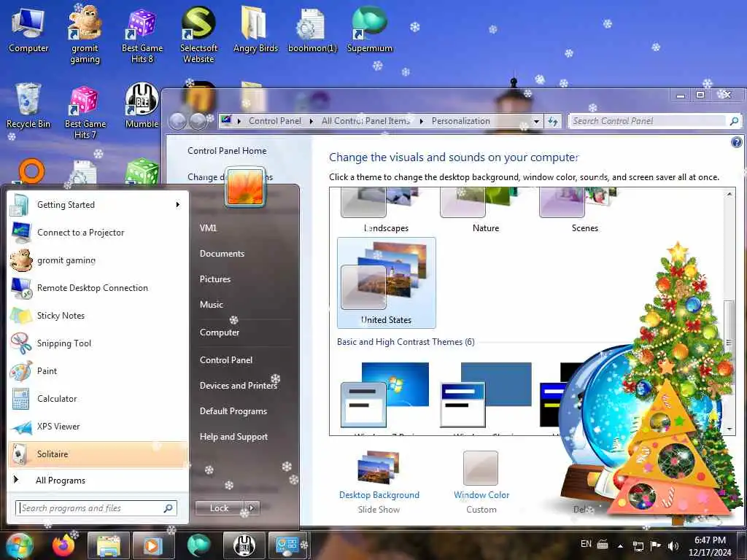Expand the Control Panel breadcrumb arrow
Image resolution: width=747 pixels, height=560 pixels.
pos(311,121)
